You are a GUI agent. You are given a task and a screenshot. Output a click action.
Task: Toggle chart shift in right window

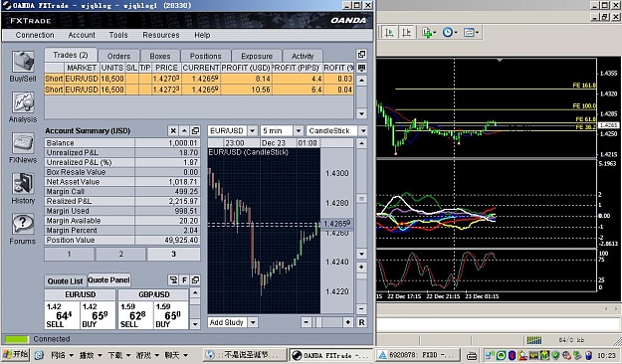click(406, 32)
